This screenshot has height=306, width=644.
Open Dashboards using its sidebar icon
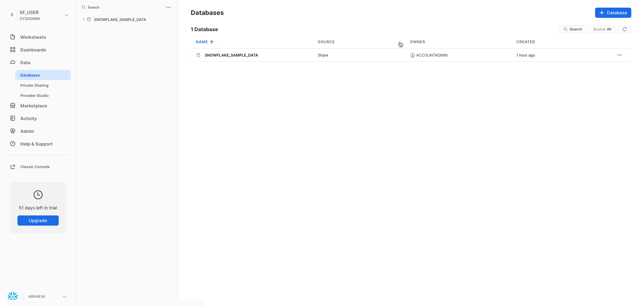(12, 50)
